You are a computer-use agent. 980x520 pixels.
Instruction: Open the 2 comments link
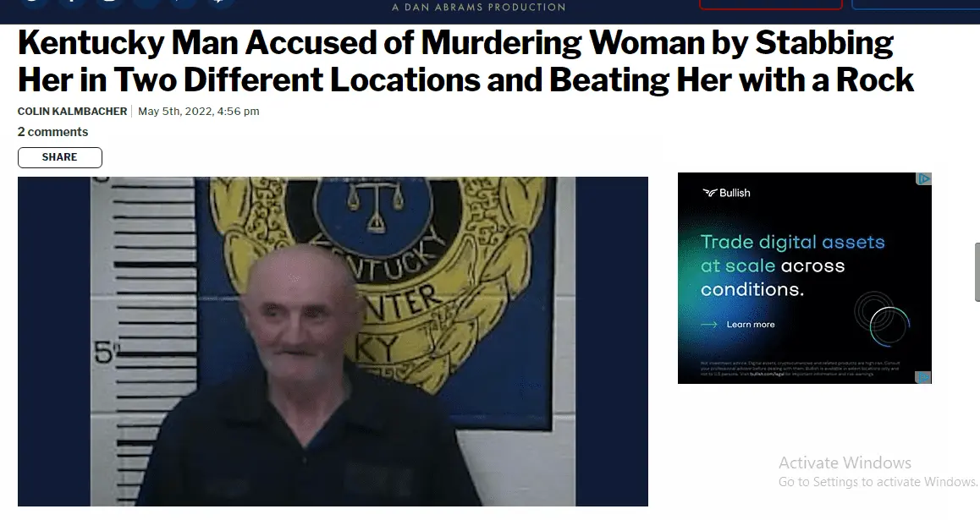click(x=52, y=132)
